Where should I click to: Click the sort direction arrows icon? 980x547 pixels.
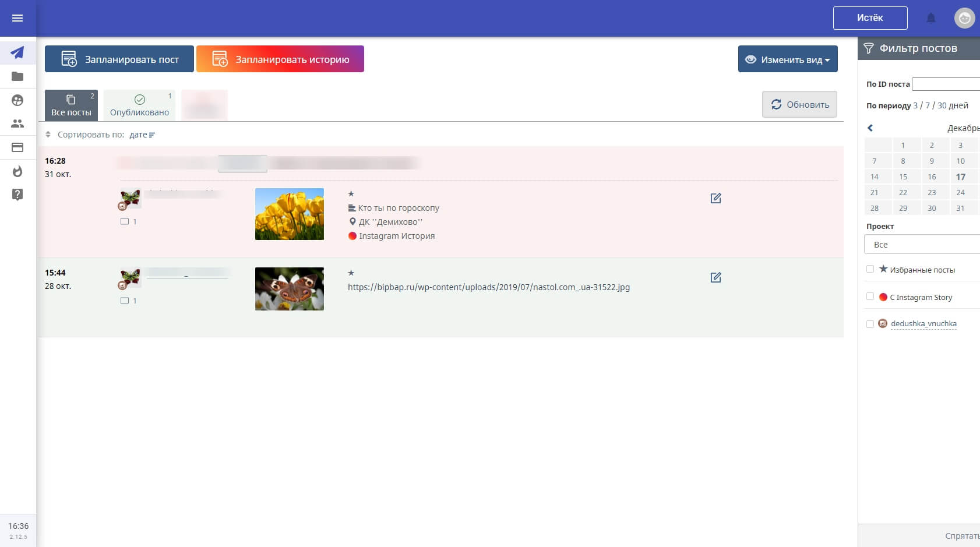(48, 135)
